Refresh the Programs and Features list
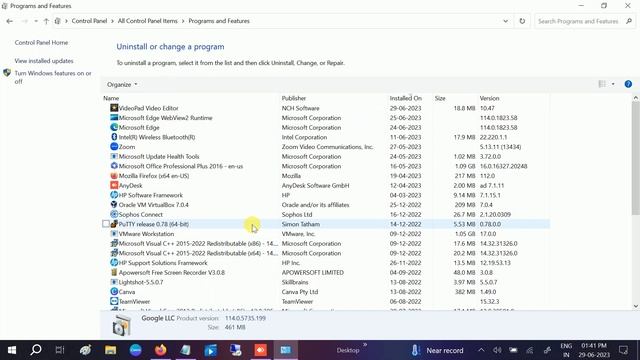This screenshot has height=360, width=640. pyautogui.click(x=522, y=21)
